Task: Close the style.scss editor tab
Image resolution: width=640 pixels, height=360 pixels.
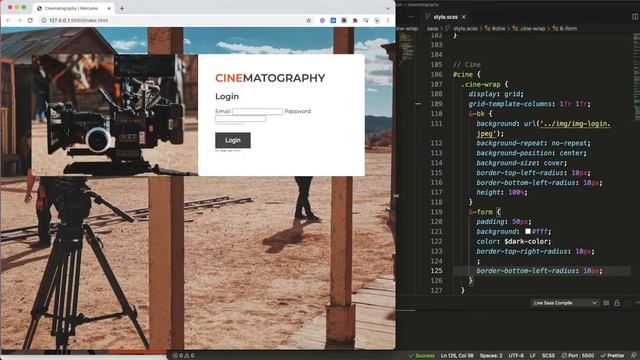Action: click(x=464, y=17)
